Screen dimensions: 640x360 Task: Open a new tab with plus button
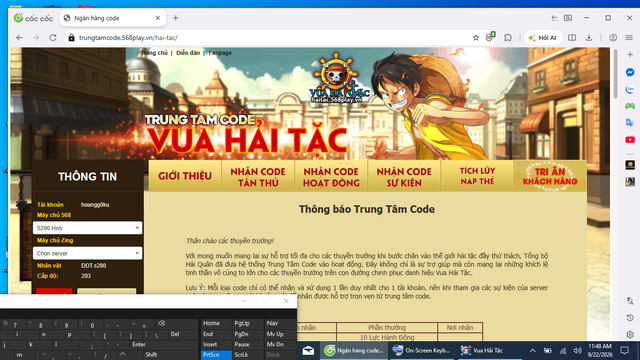click(176, 18)
